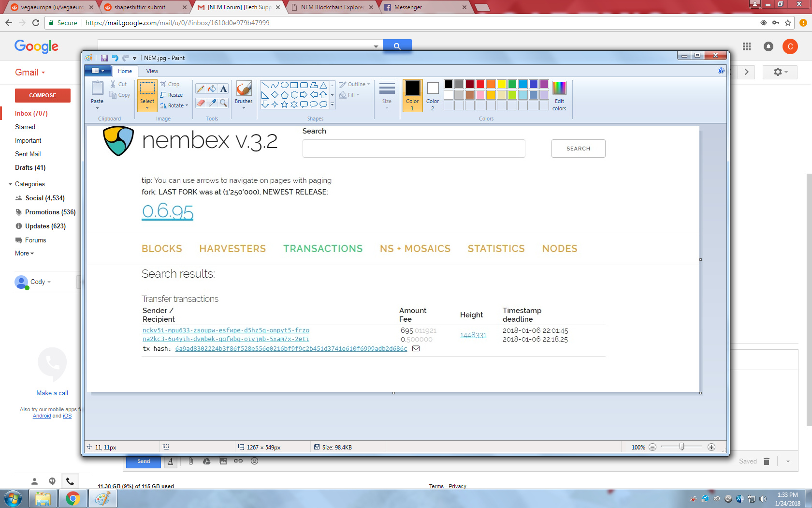Click the Undo arrow in Paint

[115, 58]
